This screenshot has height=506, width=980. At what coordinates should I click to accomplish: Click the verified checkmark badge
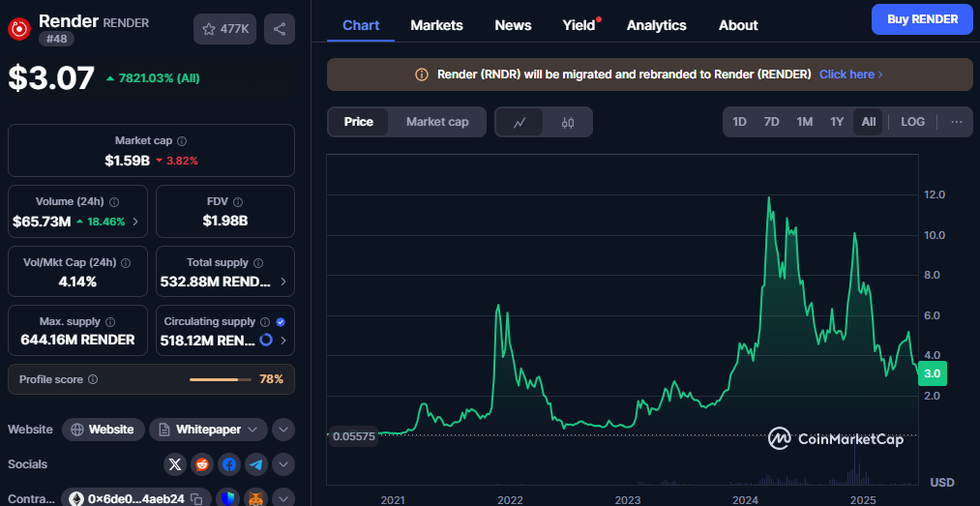pyautogui.click(x=281, y=322)
